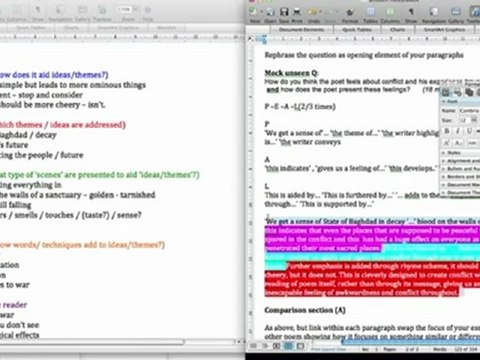
Task: Click 'Comparison section (A)' heading text
Action: point(305,310)
